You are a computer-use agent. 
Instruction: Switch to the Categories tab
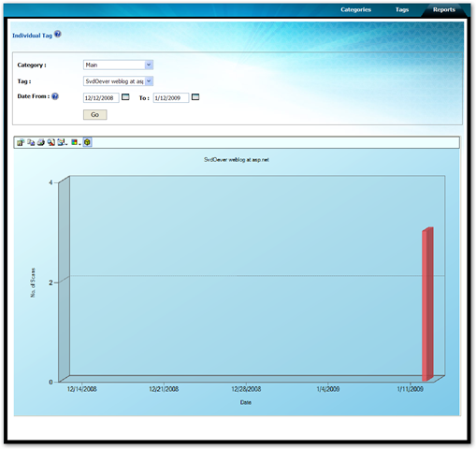click(x=355, y=9)
